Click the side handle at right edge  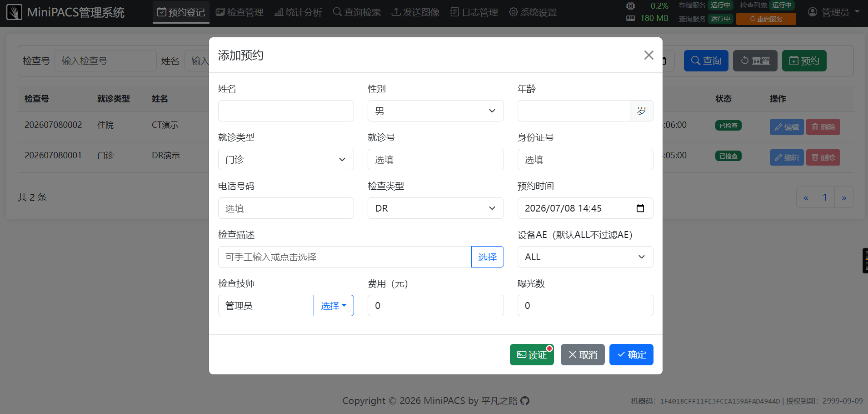pos(865,261)
